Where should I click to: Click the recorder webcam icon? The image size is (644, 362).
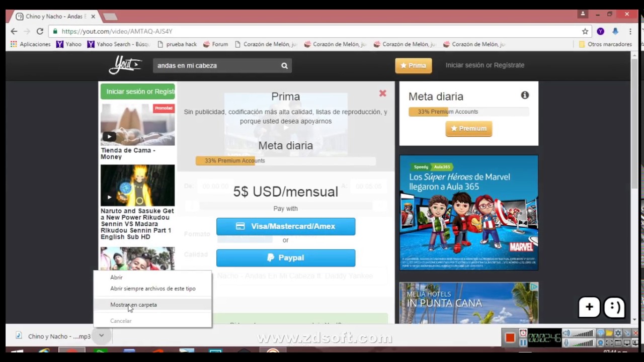pyautogui.click(x=600, y=343)
